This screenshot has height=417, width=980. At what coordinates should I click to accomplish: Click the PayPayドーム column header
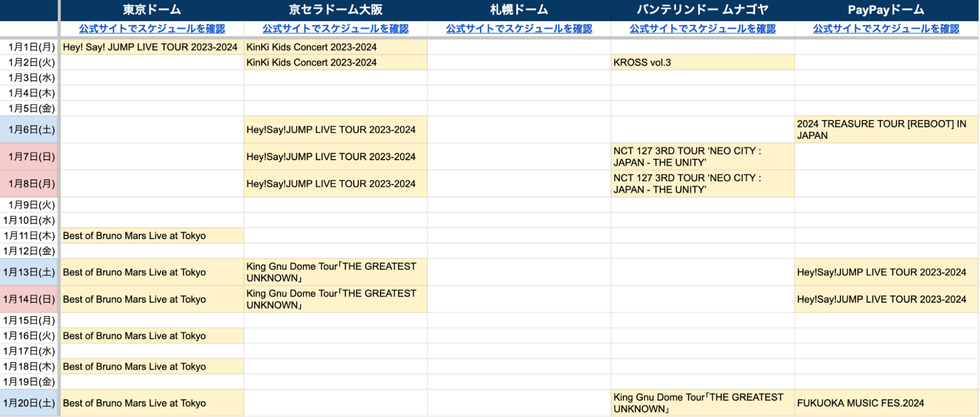(886, 10)
